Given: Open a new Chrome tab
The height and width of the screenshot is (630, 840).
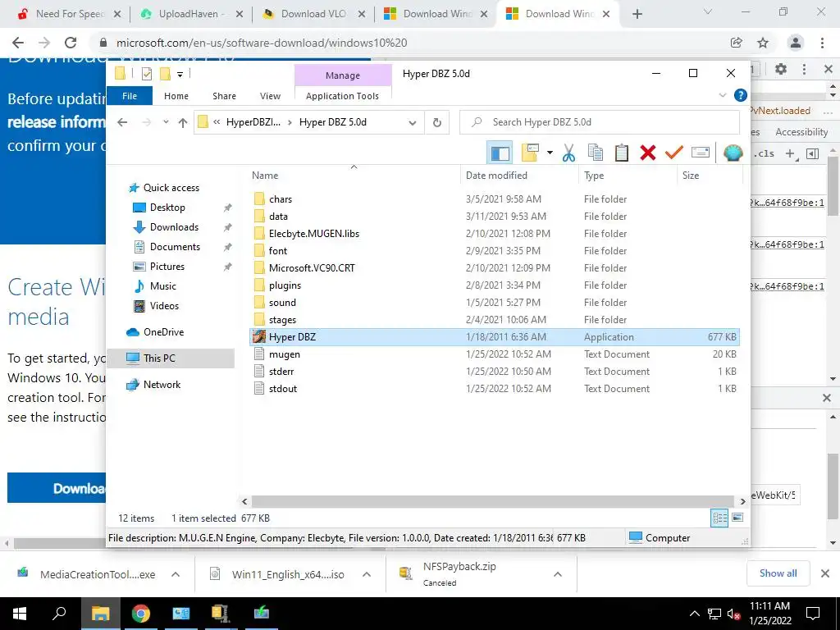Looking at the screenshot, I should pos(637,14).
